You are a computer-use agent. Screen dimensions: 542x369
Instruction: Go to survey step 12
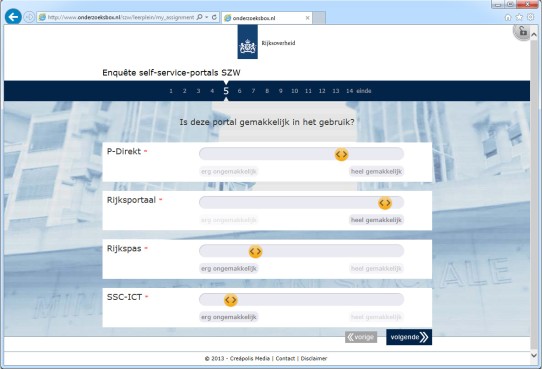[322, 91]
